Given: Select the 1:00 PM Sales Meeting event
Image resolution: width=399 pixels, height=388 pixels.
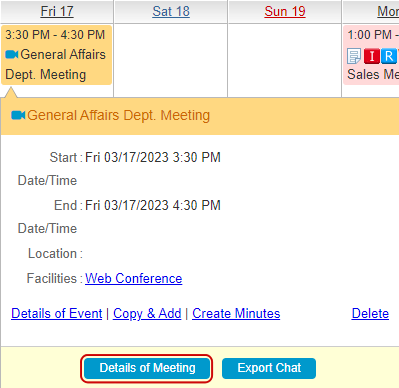Looking at the screenshot, I should (x=371, y=55).
